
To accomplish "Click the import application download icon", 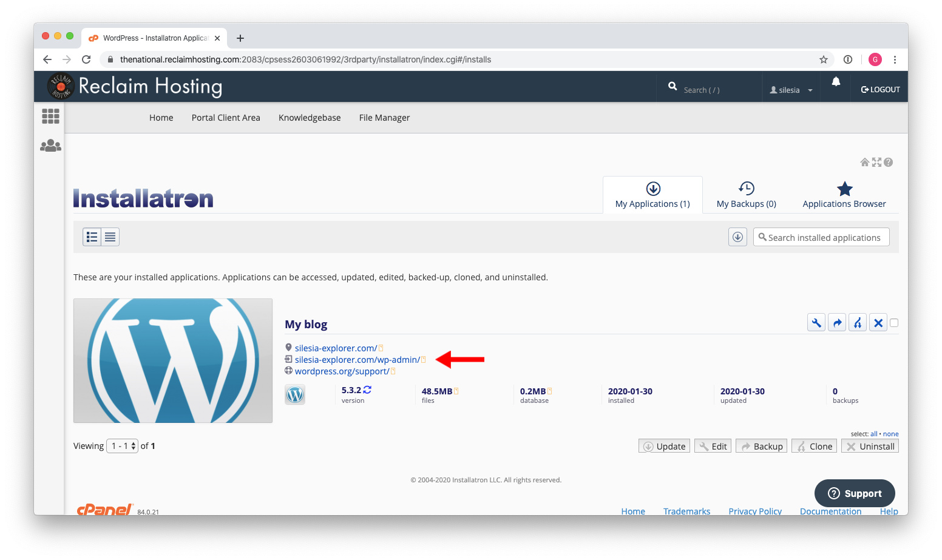I will click(x=737, y=237).
